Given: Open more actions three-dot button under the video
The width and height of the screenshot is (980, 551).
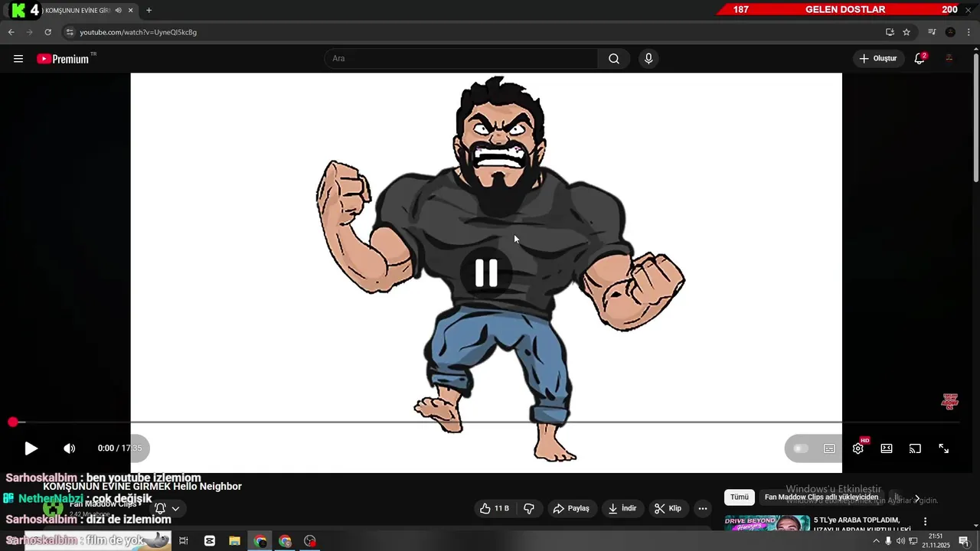Looking at the screenshot, I should [703, 508].
